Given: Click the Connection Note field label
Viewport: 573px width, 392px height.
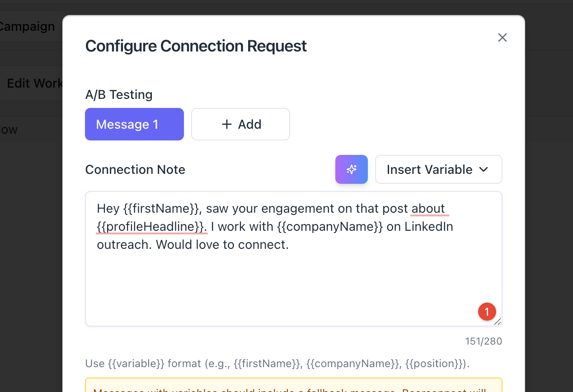Looking at the screenshot, I should (x=135, y=170).
